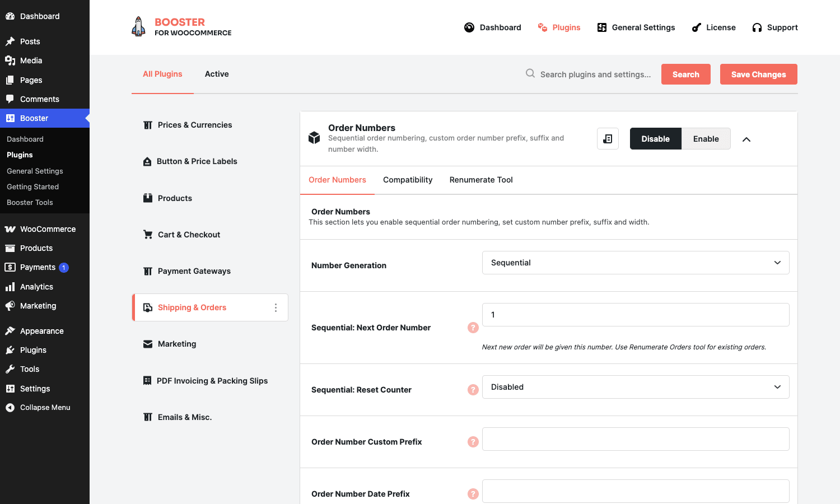Click the Search button
The image size is (840, 504).
[686, 74]
